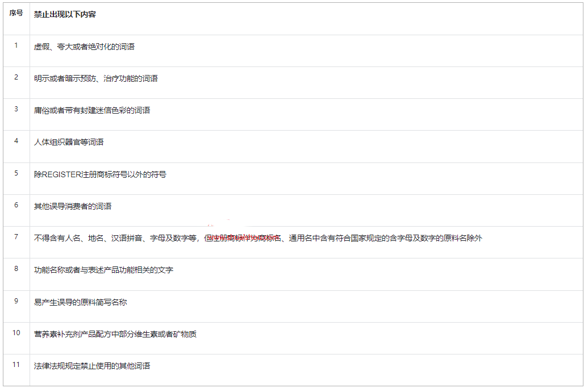The width and height of the screenshot is (588, 388).
Task: Select the 法律法规规定禁止使用 row text
Action: pos(91,366)
